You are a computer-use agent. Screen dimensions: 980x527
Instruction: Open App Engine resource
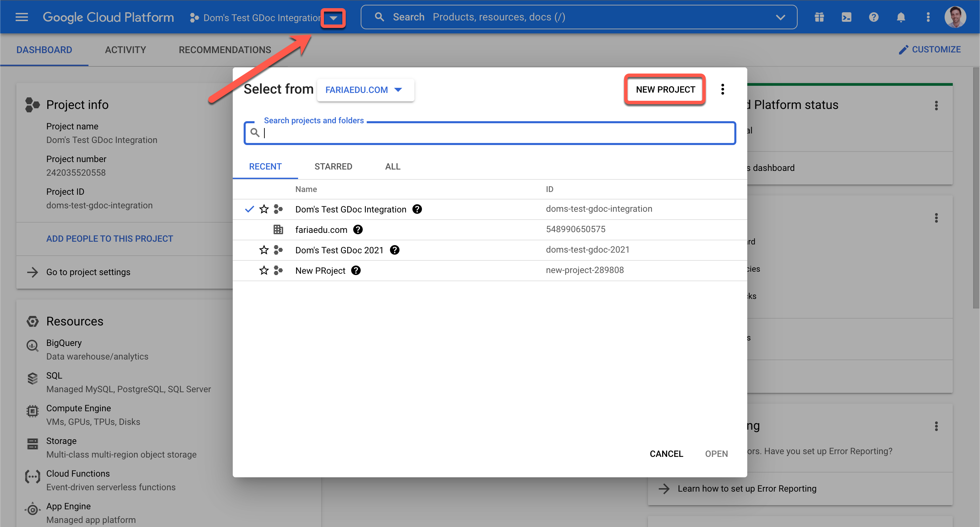[x=68, y=507]
